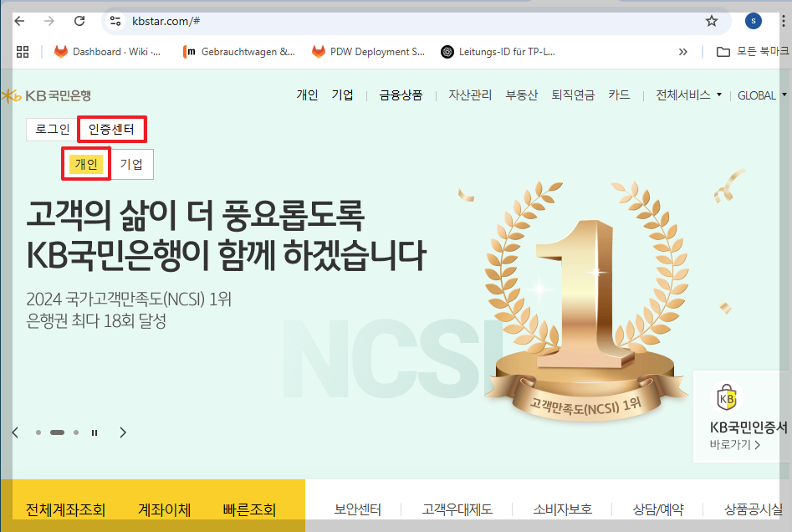Click the gold number 1 trophy banner image
This screenshot has height=532, width=792.
tap(586, 303)
